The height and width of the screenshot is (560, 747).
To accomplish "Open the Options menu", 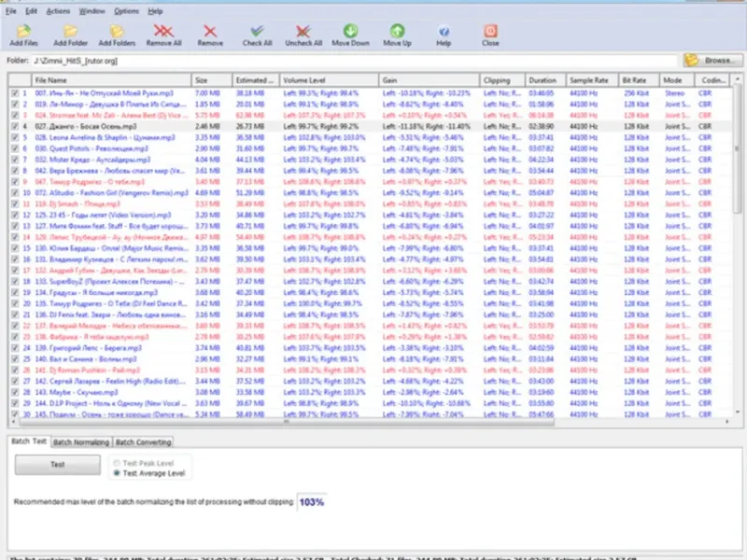I will coord(126,11).
